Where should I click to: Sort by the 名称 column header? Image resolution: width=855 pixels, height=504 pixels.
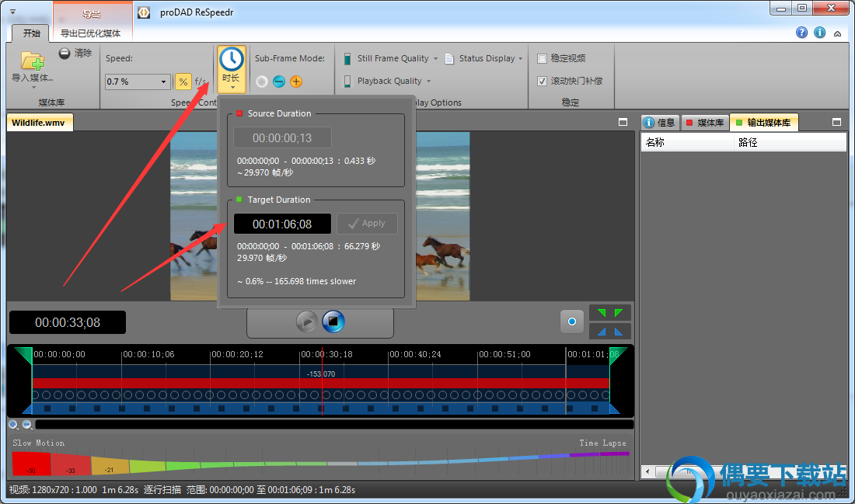pos(687,142)
